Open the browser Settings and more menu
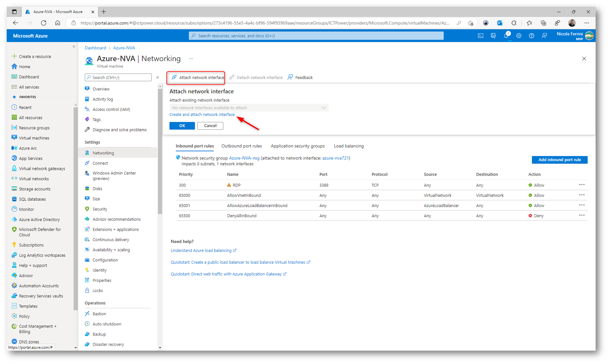609x364 pixels. tap(586, 23)
